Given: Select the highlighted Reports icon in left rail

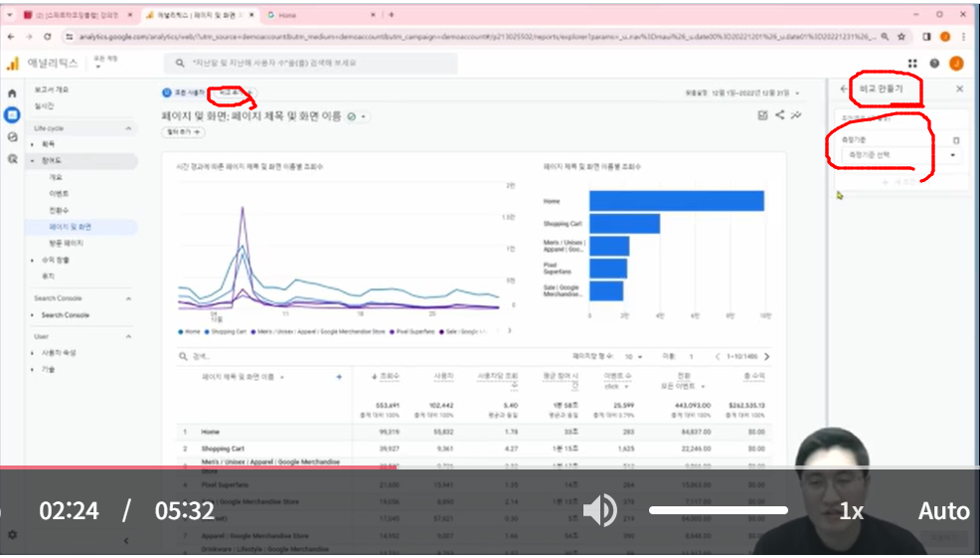Looking at the screenshot, I should tap(12, 115).
